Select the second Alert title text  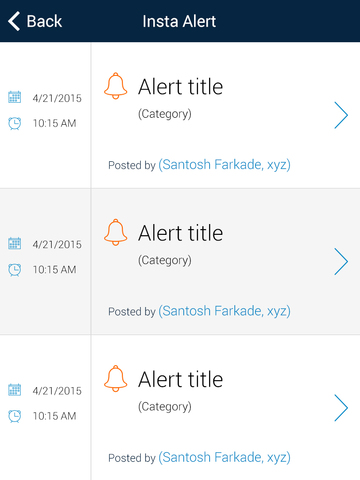[x=180, y=233]
